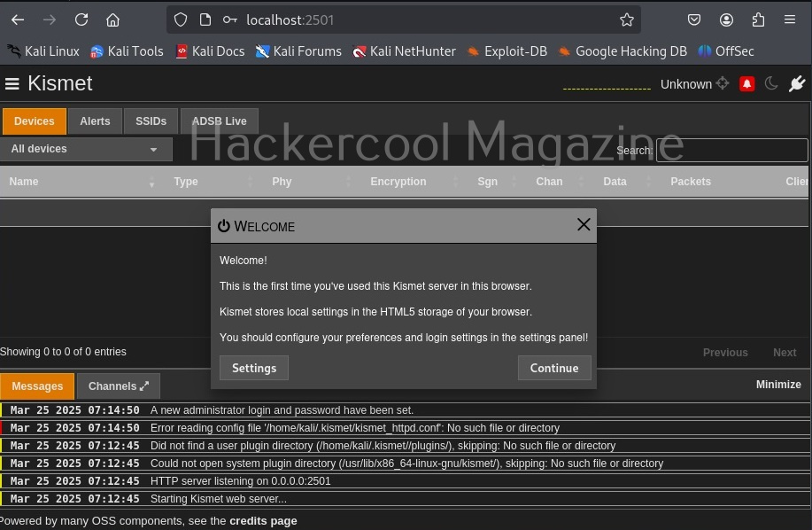Open the Google Hacking DB bookmark
This screenshot has width=812, height=530.
(x=623, y=51)
